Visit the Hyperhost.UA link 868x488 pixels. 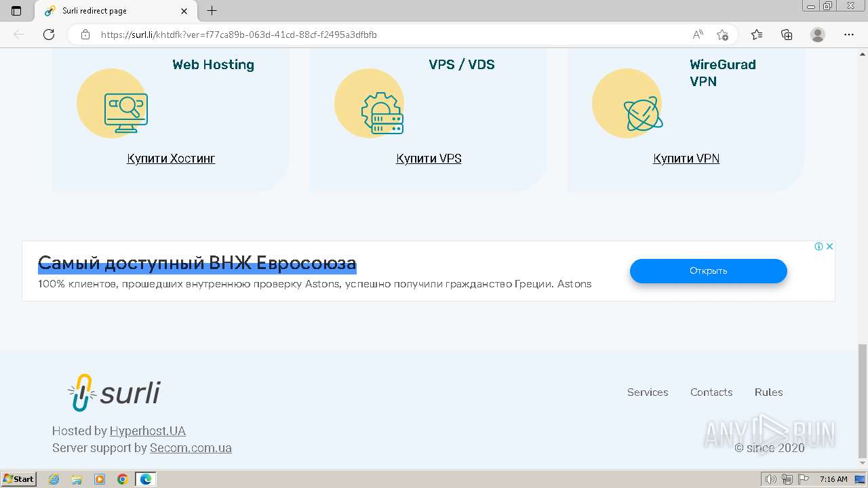(148, 431)
